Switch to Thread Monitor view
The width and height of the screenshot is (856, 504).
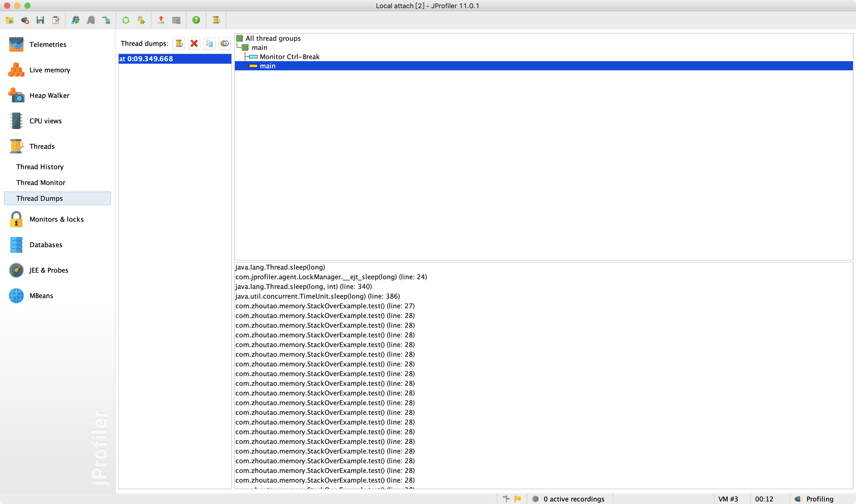pyautogui.click(x=41, y=183)
